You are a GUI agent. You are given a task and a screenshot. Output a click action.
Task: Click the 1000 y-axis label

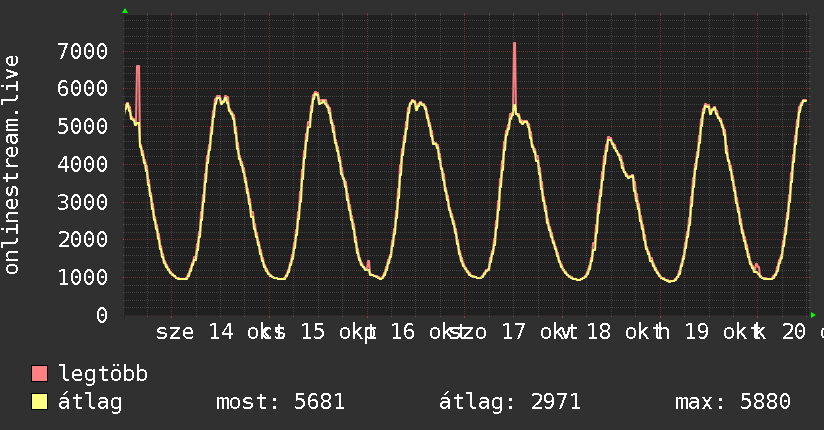[x=83, y=278]
